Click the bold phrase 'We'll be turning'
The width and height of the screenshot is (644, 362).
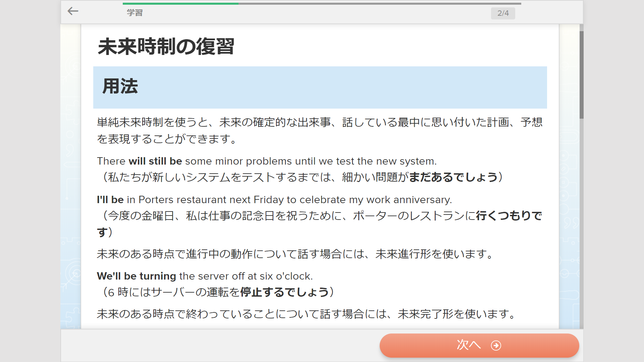point(136,276)
